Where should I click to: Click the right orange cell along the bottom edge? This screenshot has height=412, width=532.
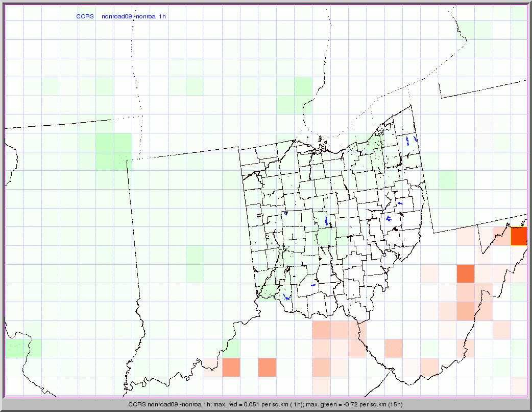[267, 368]
